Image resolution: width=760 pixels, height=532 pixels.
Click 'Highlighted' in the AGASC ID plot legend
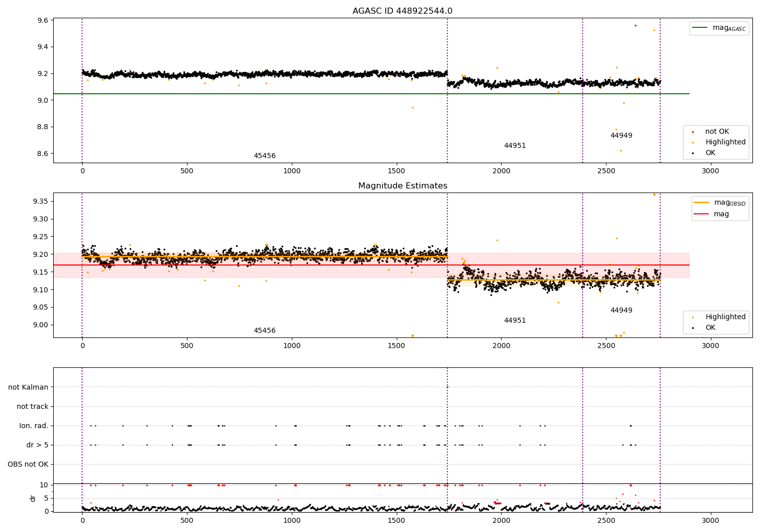718,142
